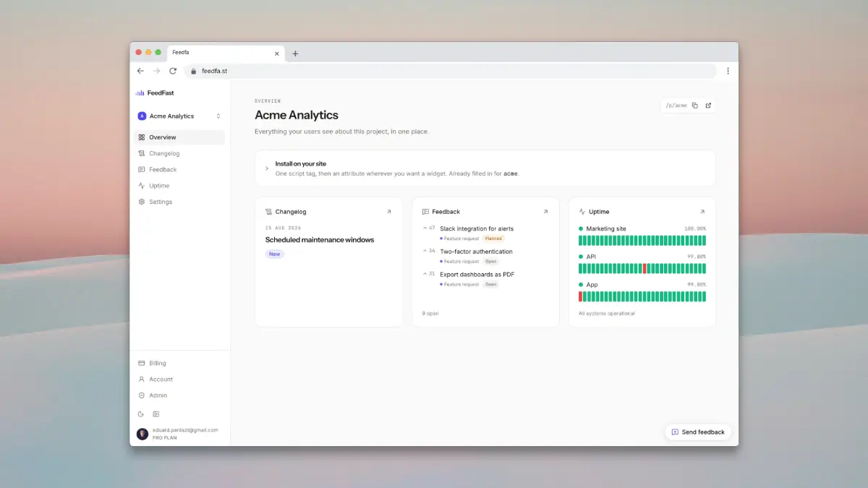868x488 pixels.
Task: Click the App monitor name
Action: tap(592, 285)
